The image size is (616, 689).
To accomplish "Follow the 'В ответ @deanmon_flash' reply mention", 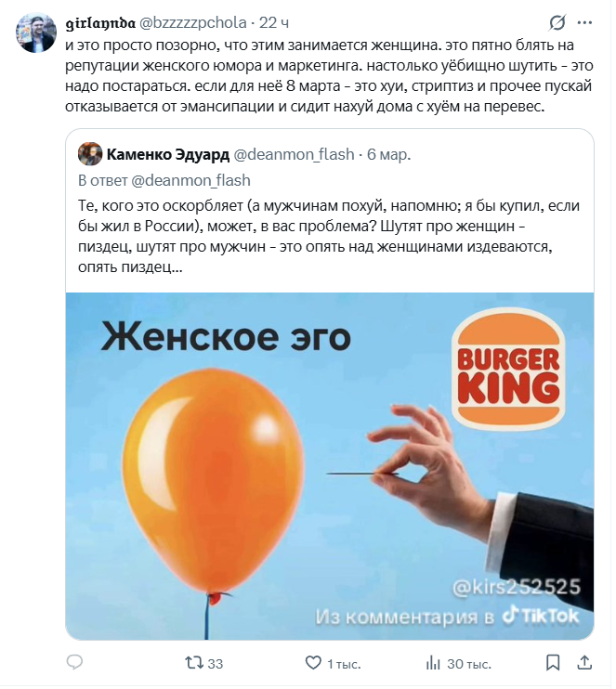I will (x=164, y=180).
